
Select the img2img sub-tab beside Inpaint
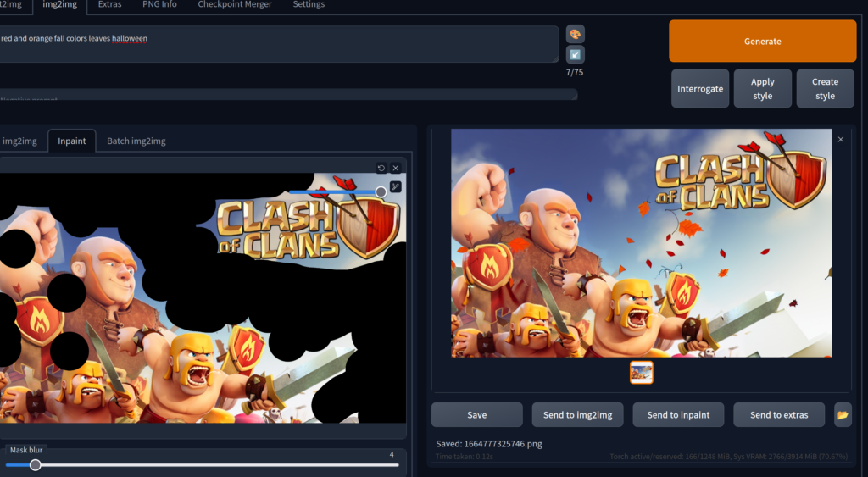click(x=20, y=141)
